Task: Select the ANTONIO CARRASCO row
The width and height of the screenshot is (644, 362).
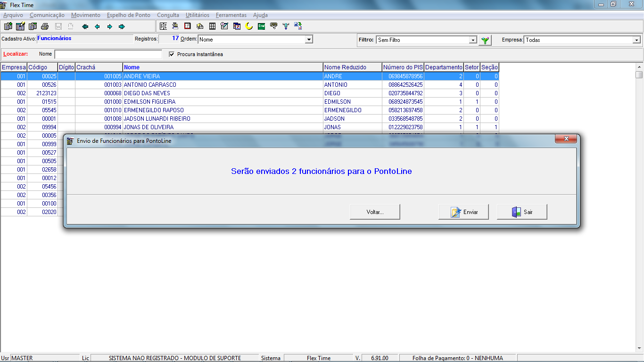Action: click(x=249, y=85)
